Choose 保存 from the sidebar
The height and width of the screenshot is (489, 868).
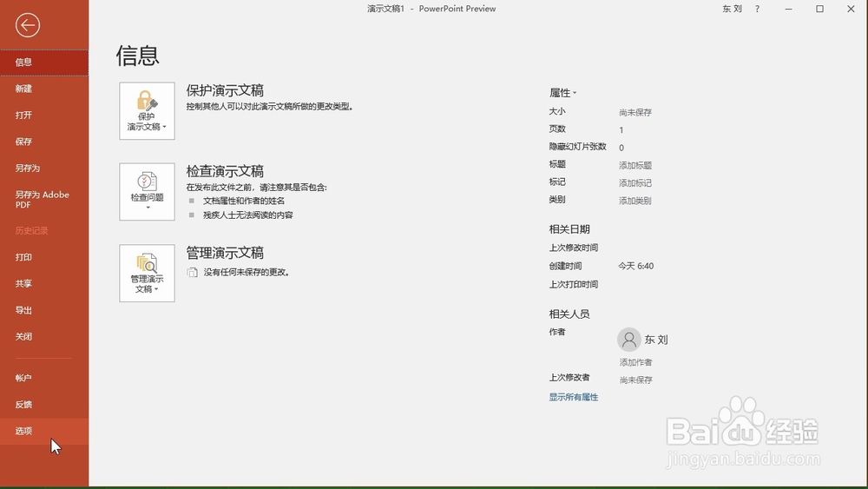point(44,142)
